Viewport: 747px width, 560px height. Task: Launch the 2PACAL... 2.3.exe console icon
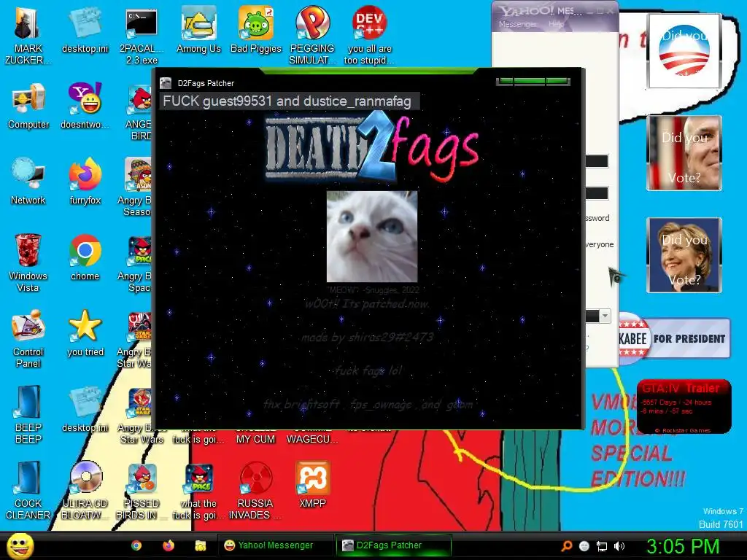click(x=142, y=35)
